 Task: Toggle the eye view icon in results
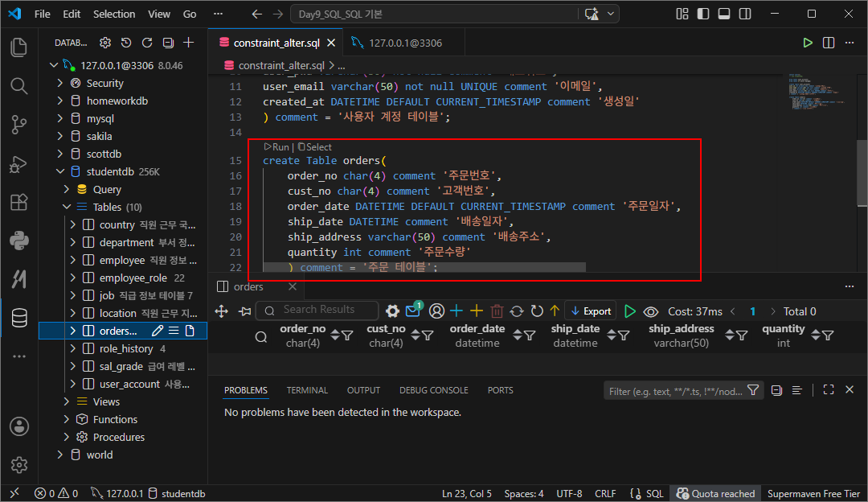tap(650, 311)
